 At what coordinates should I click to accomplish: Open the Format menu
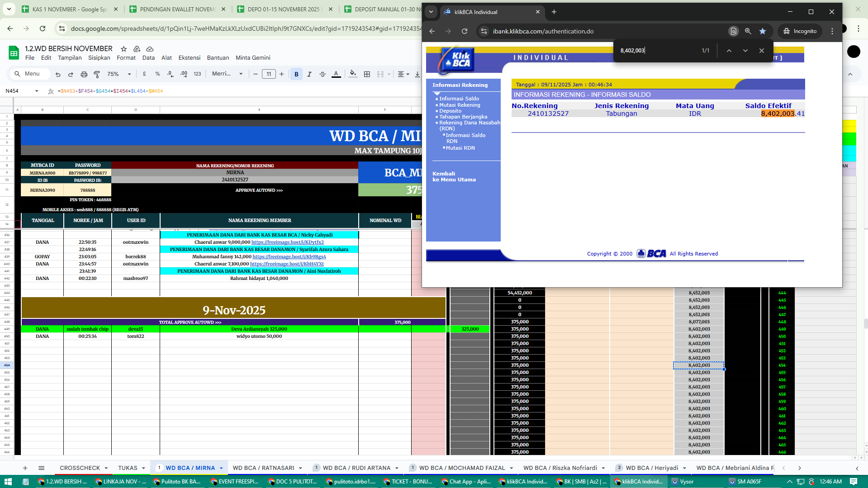click(x=126, y=58)
